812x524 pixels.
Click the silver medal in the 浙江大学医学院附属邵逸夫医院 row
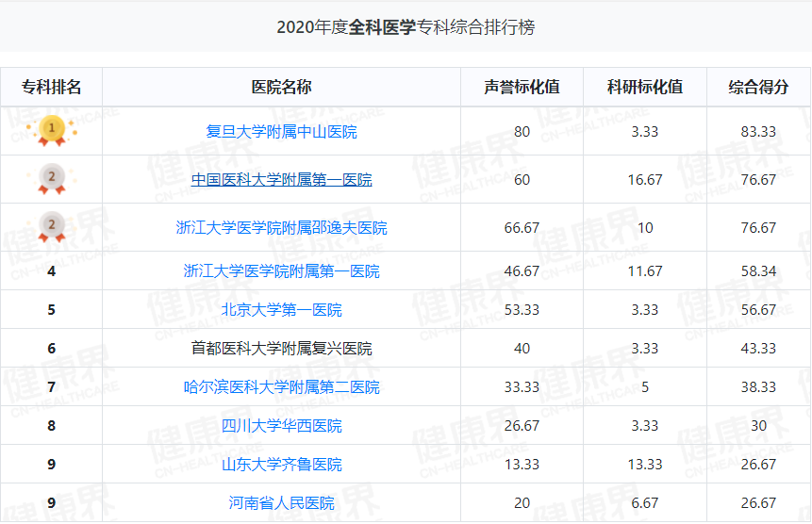pos(51,227)
